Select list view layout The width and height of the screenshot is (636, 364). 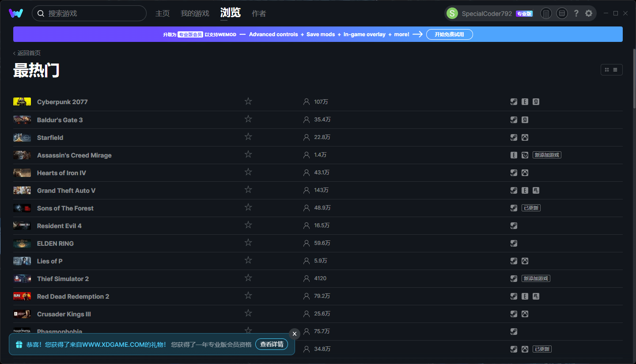pyautogui.click(x=615, y=69)
